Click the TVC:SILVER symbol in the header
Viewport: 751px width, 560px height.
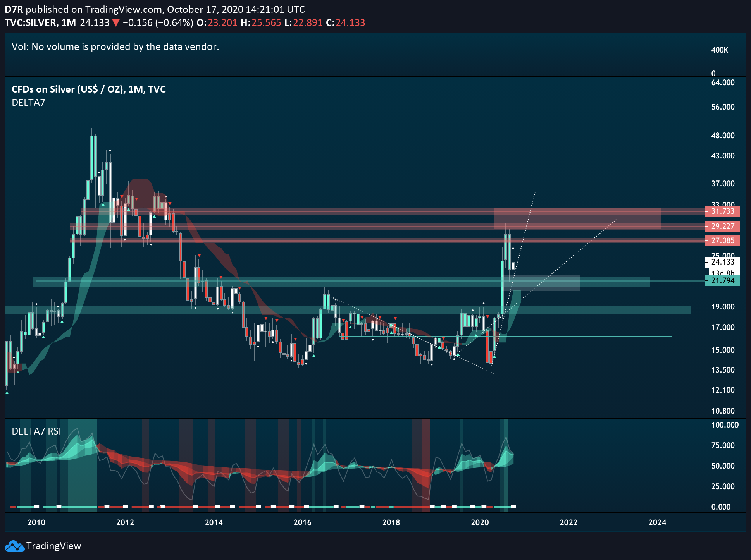pyautogui.click(x=31, y=23)
